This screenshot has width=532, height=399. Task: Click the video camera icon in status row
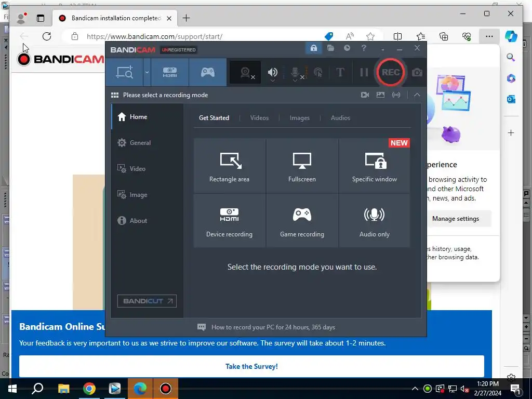click(x=365, y=95)
